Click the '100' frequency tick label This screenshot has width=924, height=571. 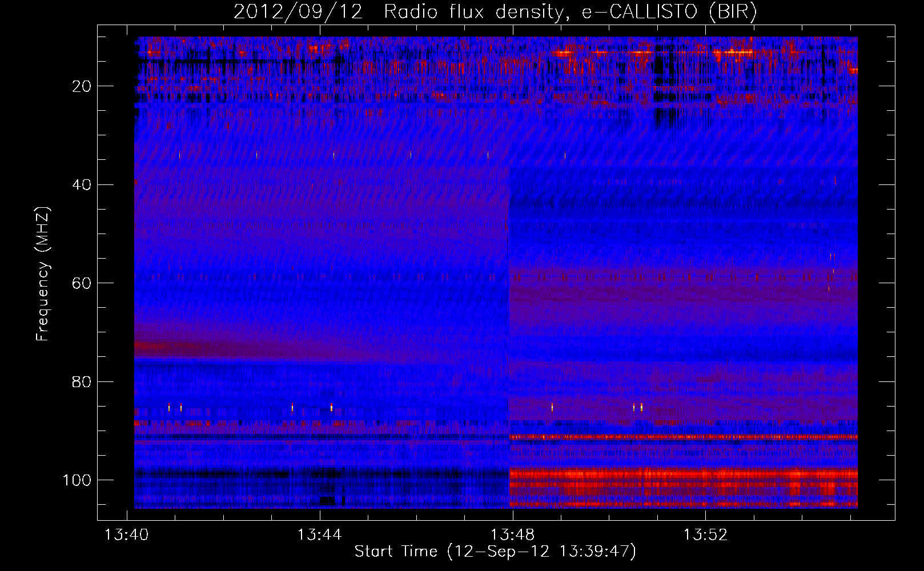tap(77, 480)
